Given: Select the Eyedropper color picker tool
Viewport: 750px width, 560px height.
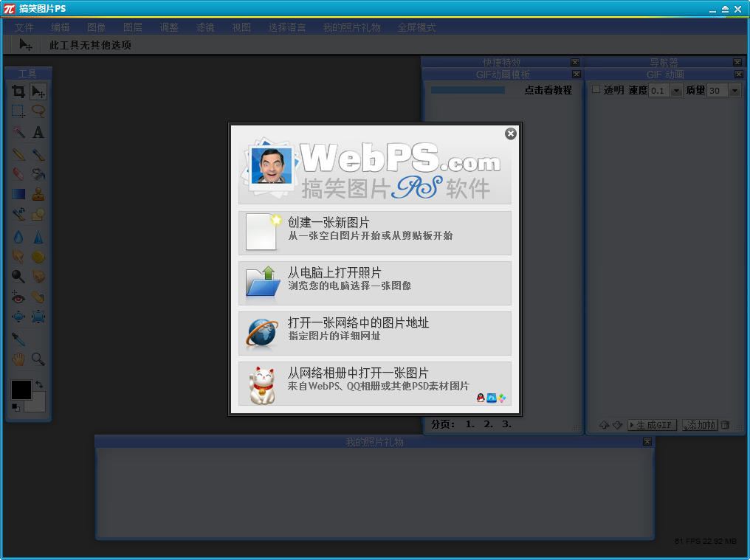Looking at the screenshot, I should tap(18, 339).
